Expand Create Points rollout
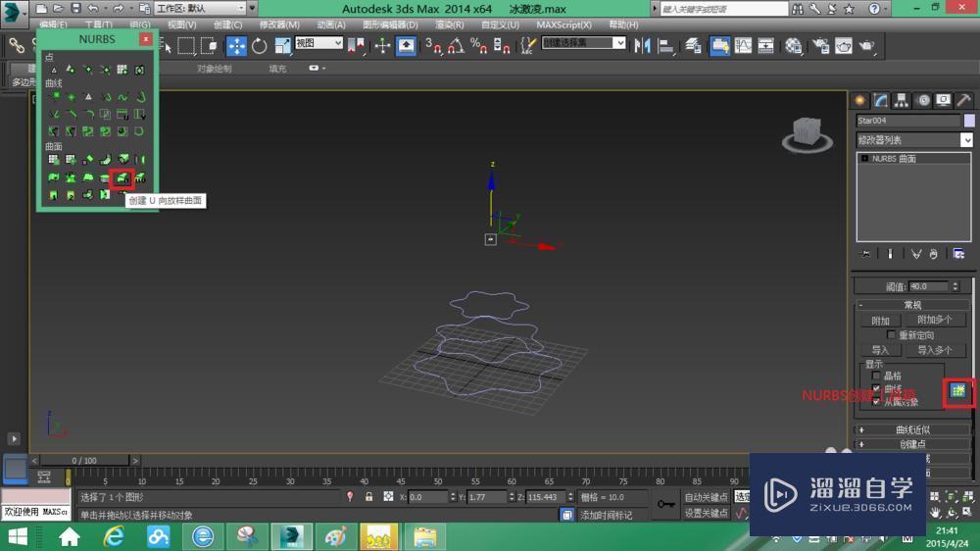The height and width of the screenshot is (551, 980). click(913, 444)
